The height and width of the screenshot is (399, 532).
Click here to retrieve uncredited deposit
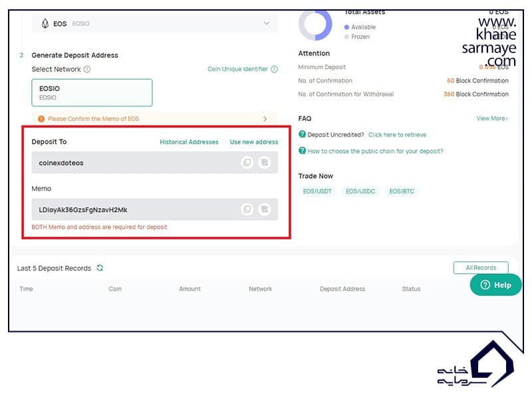pos(397,135)
